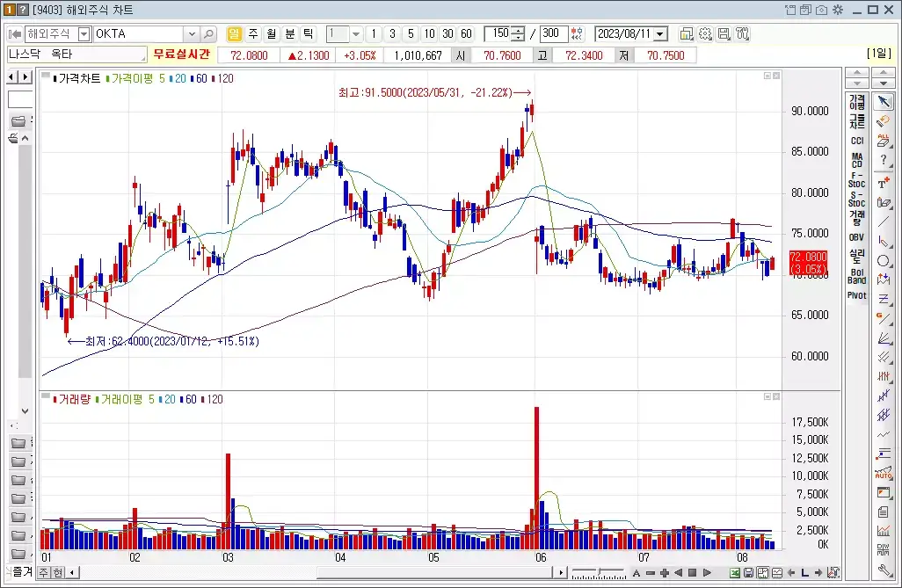Viewport: 902px width, 588px height.
Task: Export chart data to Excel
Action: pos(735,572)
